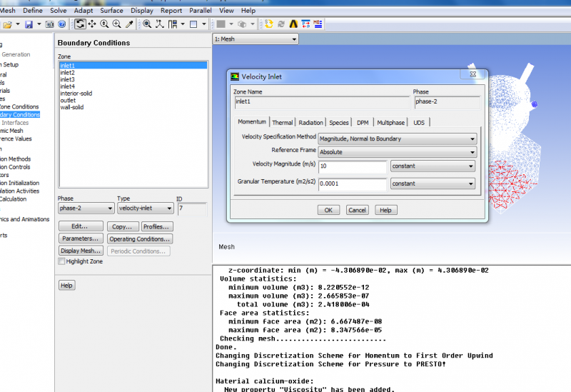Open the Solve menu
The width and height of the screenshot is (571, 392).
tap(58, 11)
